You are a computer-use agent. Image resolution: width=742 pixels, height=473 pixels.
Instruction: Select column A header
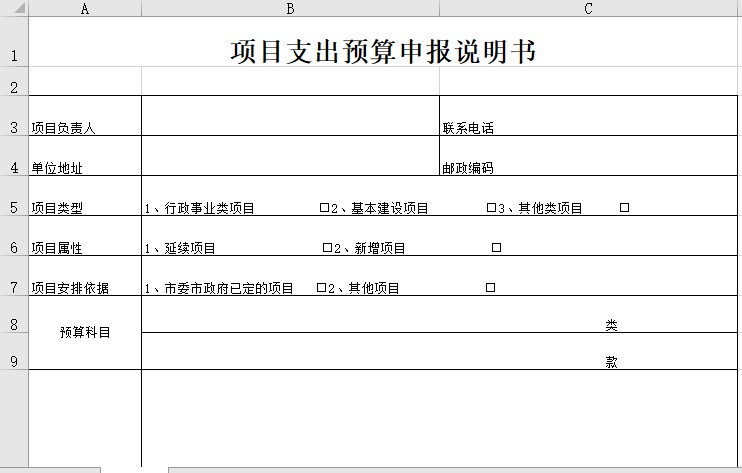click(x=84, y=9)
